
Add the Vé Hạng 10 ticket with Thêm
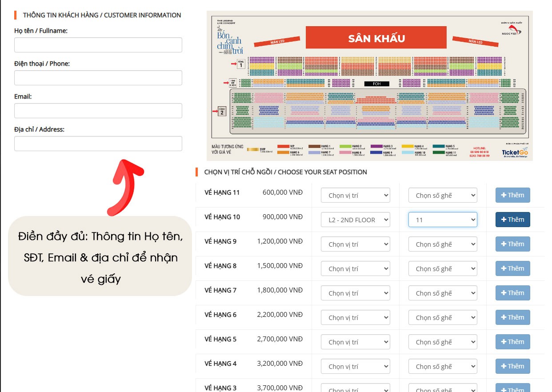(512, 220)
